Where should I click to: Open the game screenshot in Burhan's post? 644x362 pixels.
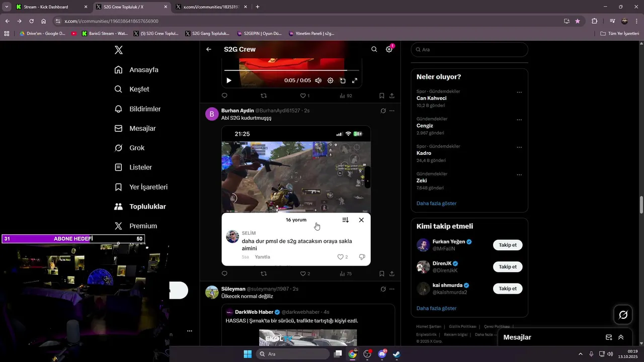pyautogui.click(x=296, y=196)
